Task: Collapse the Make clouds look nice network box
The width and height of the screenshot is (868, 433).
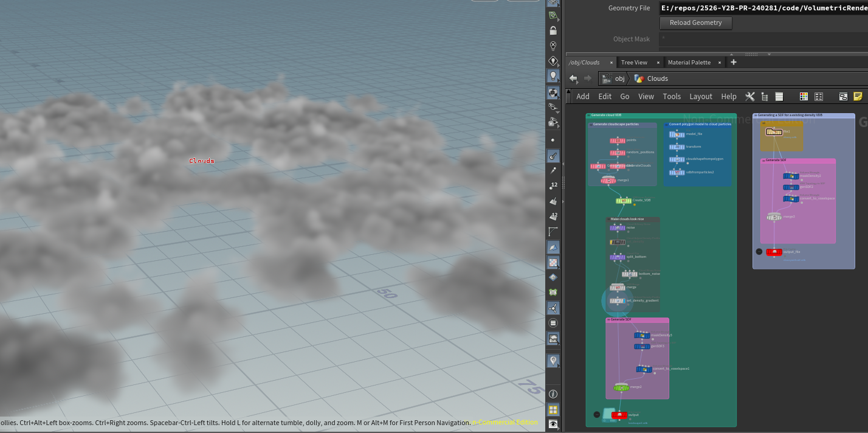Action: click(608, 219)
